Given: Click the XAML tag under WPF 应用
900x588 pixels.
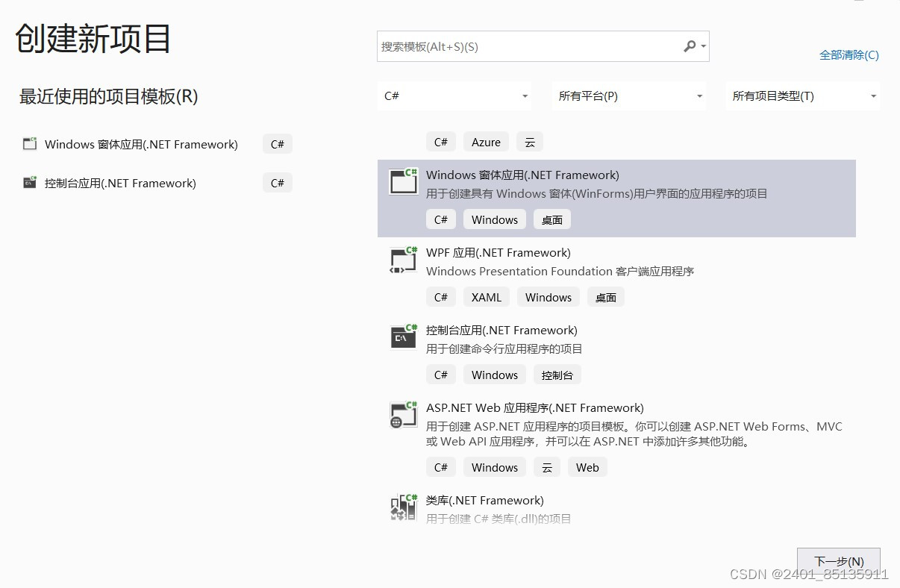Looking at the screenshot, I should coord(487,297).
